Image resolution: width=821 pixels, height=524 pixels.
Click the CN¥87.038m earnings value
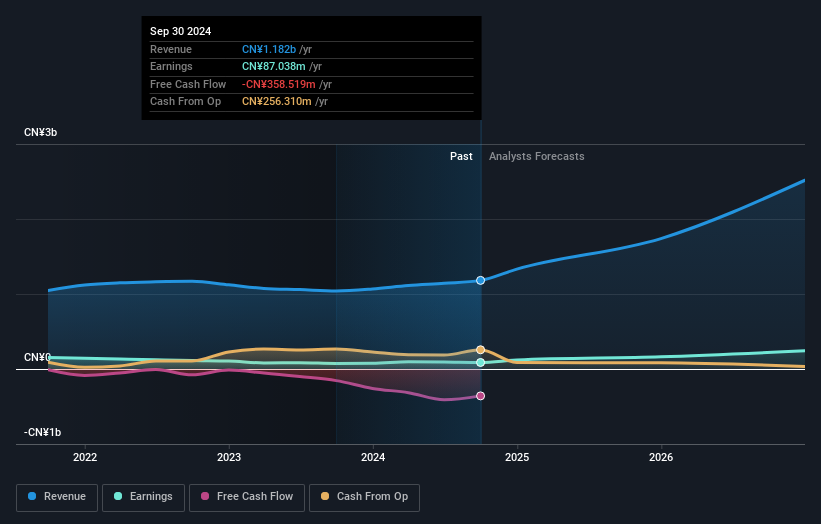click(x=273, y=66)
